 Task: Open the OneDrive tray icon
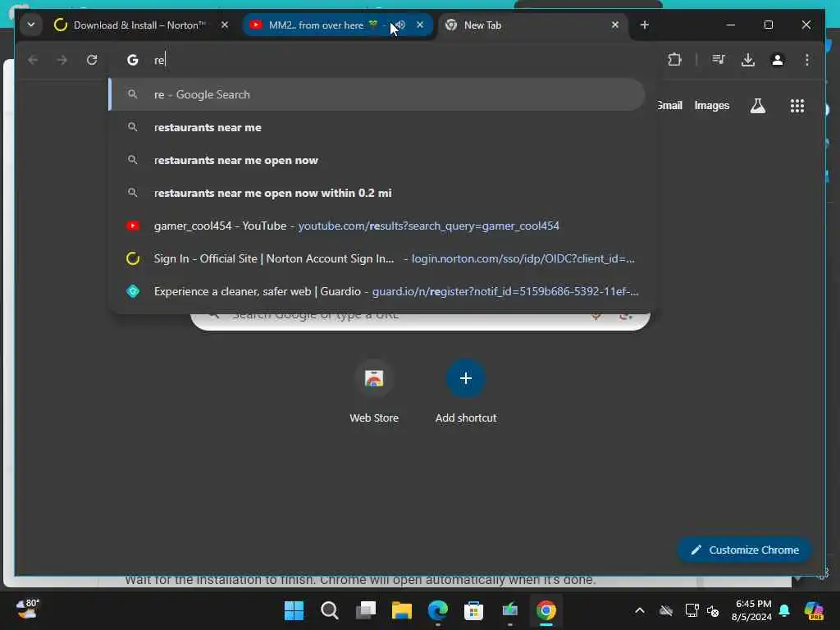tap(666, 610)
